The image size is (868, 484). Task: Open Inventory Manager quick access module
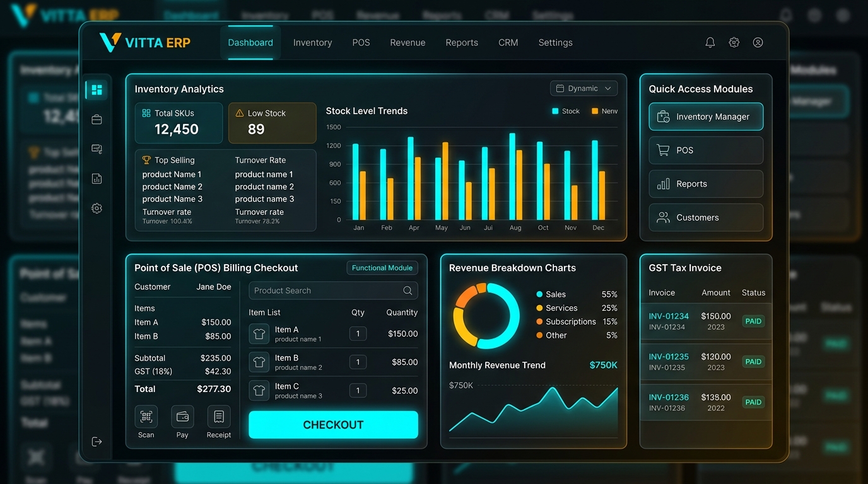(706, 117)
